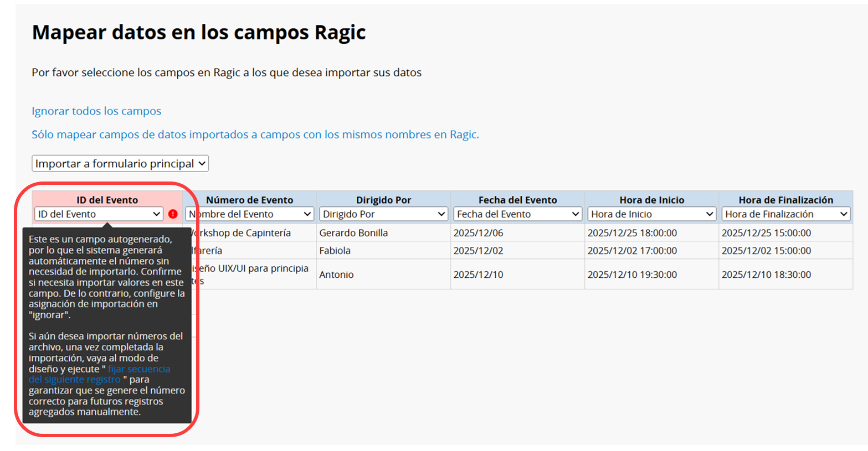Select the "2025/12/10 19:30:00" start time cell

click(x=632, y=274)
